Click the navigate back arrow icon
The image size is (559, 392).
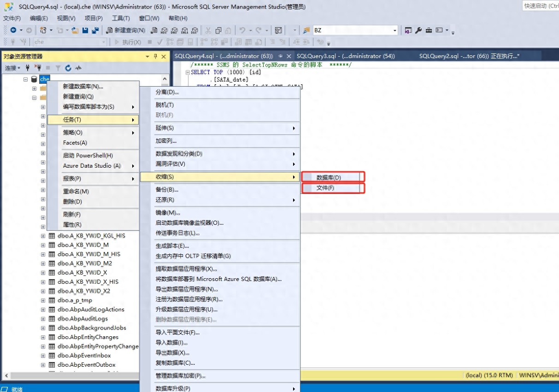point(13,30)
